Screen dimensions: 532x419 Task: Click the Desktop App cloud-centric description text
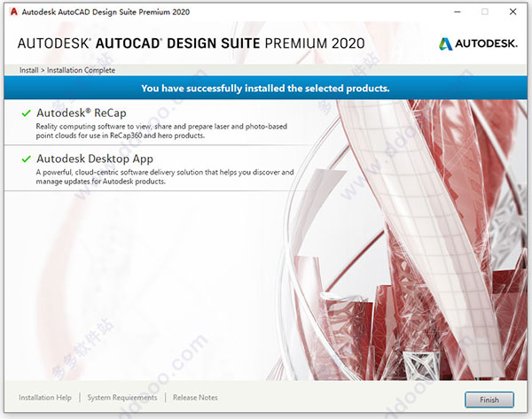165,176
